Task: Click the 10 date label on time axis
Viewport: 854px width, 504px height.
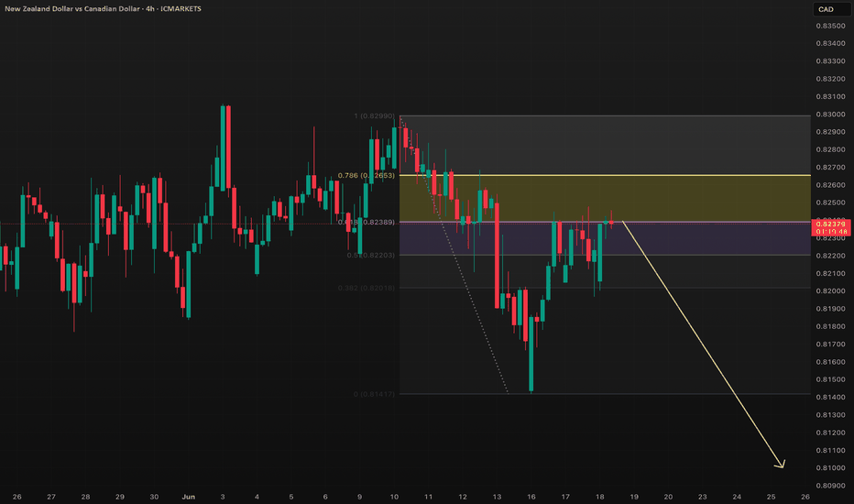Action: (x=394, y=497)
